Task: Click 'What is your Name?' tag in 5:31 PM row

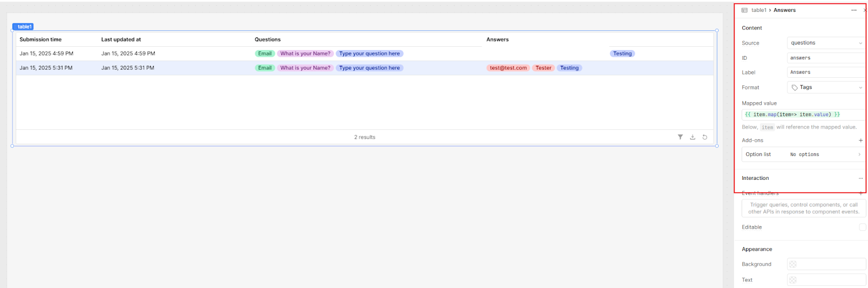Action: coord(305,68)
